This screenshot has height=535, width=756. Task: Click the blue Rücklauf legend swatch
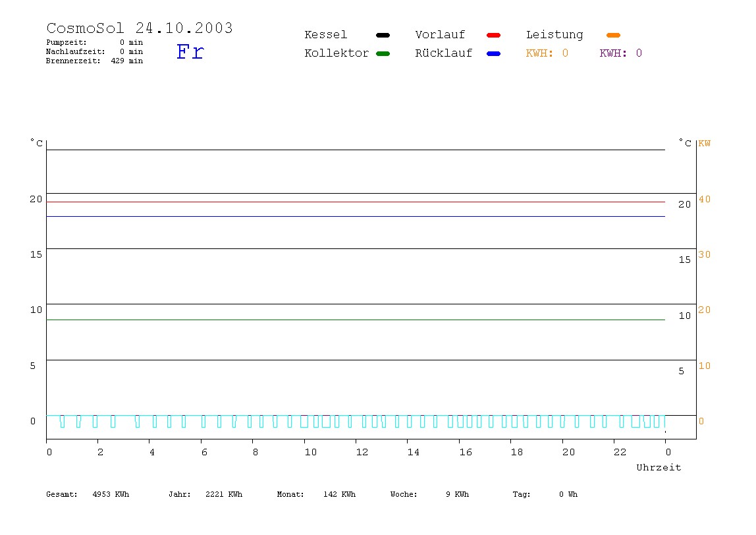[494, 53]
